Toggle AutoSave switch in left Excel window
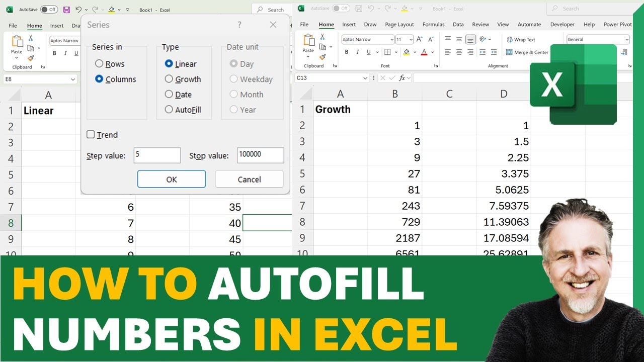The height and width of the screenshot is (362, 644). coord(49,10)
